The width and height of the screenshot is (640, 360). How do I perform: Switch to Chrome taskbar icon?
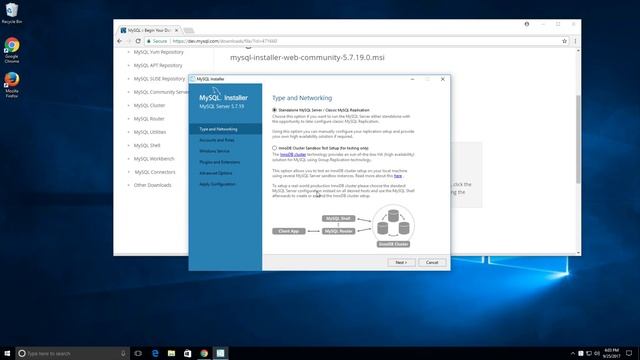coord(204,353)
